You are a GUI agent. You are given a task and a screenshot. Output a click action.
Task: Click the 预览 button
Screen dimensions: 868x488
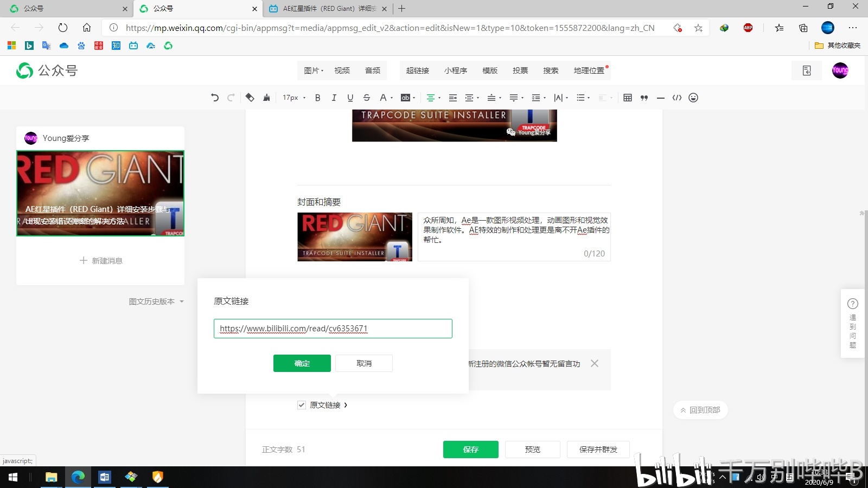point(533,450)
